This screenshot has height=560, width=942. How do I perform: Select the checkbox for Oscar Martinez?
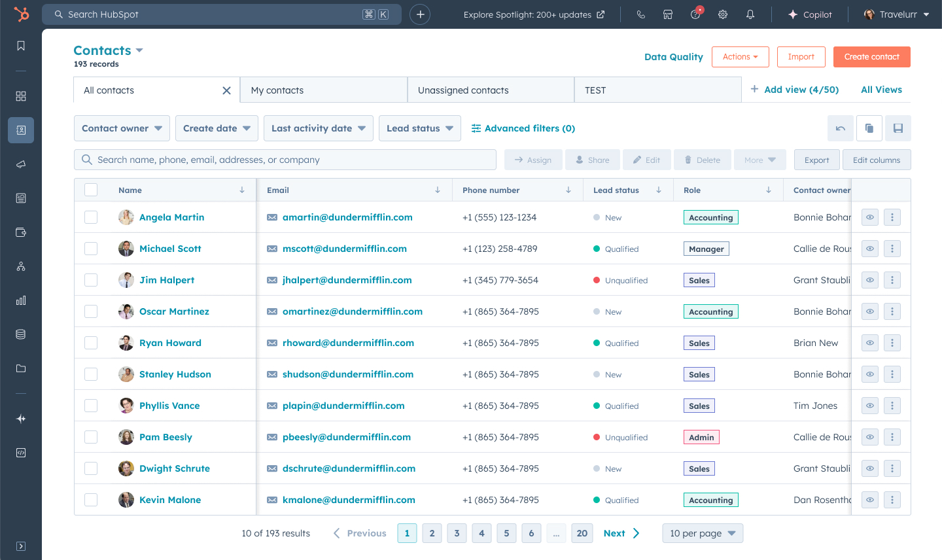[x=91, y=311]
